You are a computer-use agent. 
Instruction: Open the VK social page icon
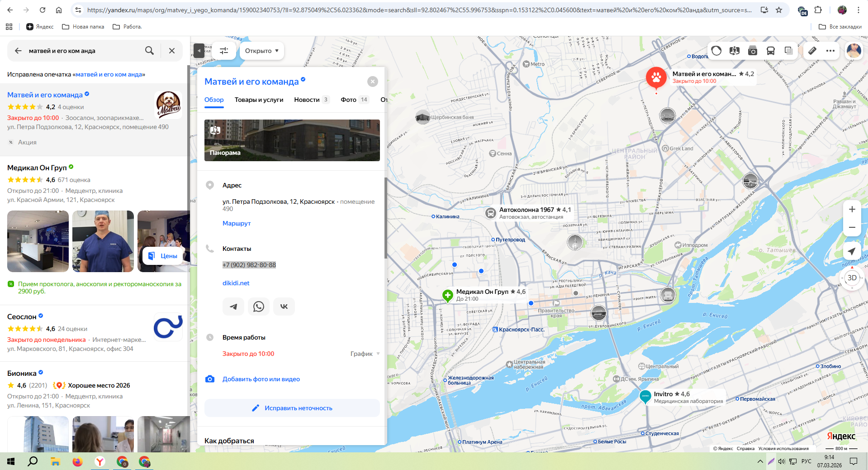(284, 307)
